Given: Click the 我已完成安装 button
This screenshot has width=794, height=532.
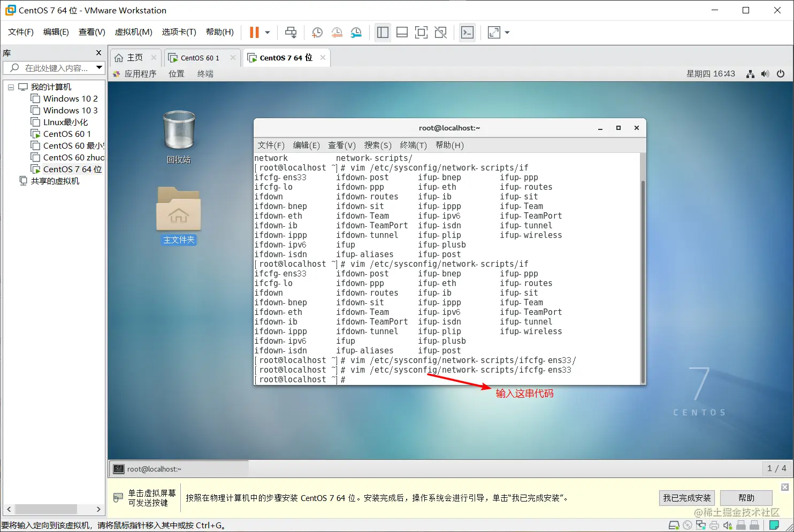Looking at the screenshot, I should pos(687,498).
